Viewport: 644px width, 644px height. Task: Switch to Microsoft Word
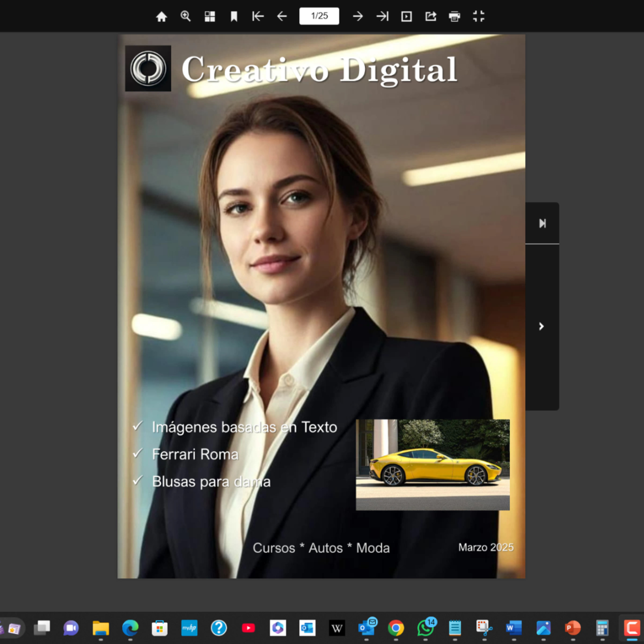click(x=514, y=628)
